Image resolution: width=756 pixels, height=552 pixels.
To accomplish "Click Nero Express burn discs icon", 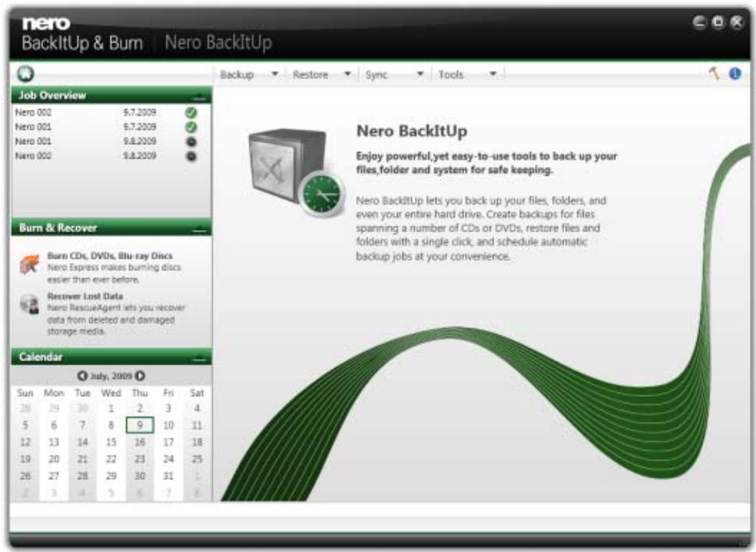I will coord(30,264).
